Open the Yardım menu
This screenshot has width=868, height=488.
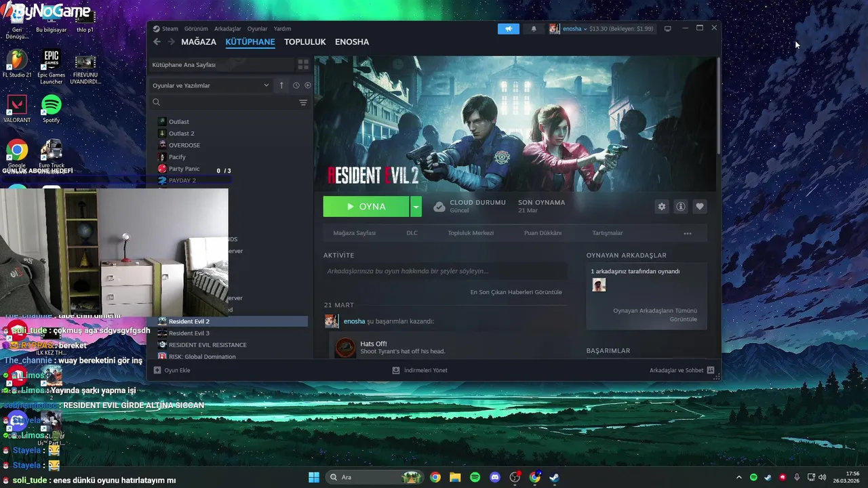point(282,28)
